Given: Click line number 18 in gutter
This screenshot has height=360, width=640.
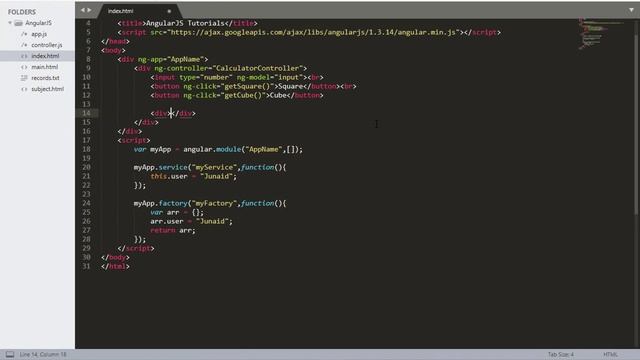Looking at the screenshot, I should click(86, 149).
